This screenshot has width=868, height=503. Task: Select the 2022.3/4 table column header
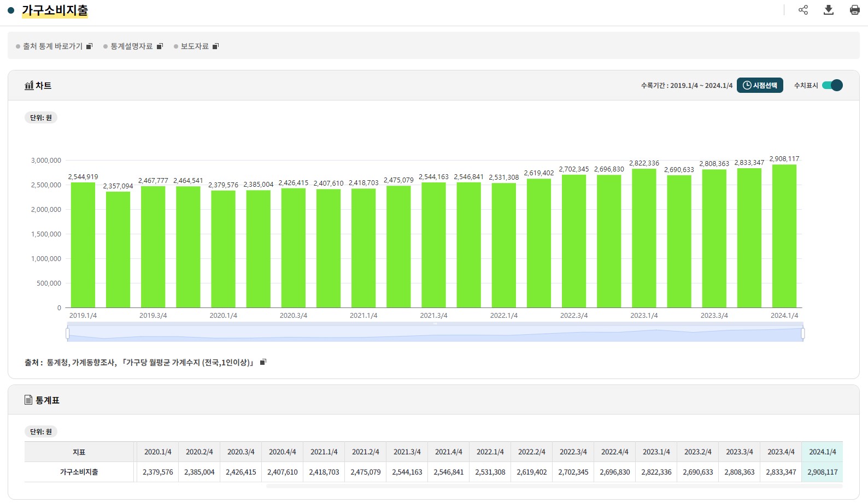pos(573,452)
